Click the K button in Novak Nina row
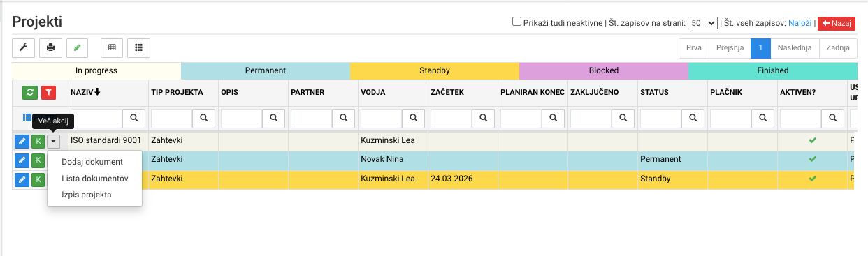Screen dimensions: 868x256 point(38,160)
